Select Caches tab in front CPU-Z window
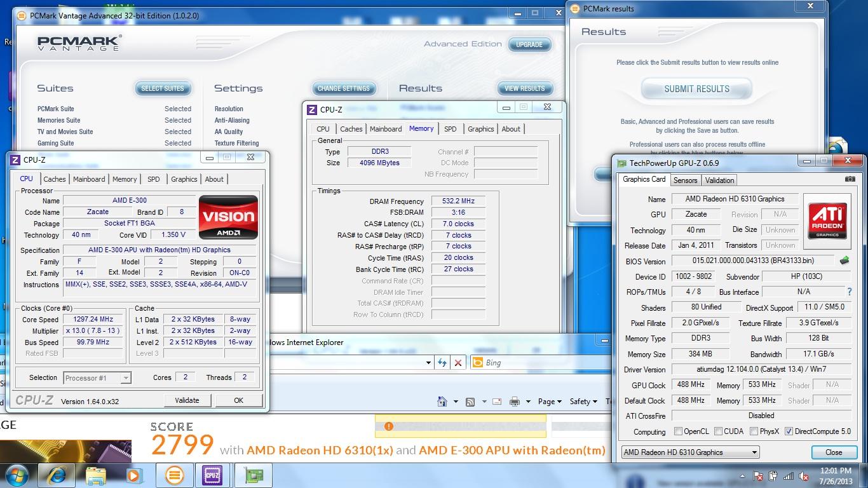This screenshot has width=868, height=488. pyautogui.click(x=54, y=179)
